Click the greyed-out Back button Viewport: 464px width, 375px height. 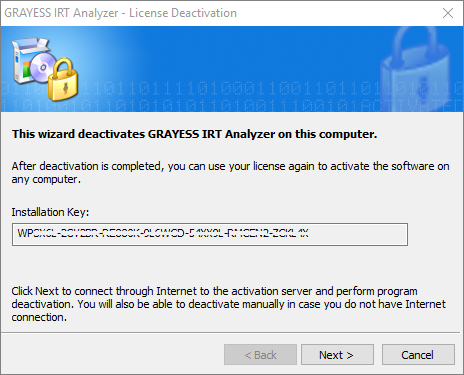(x=260, y=355)
